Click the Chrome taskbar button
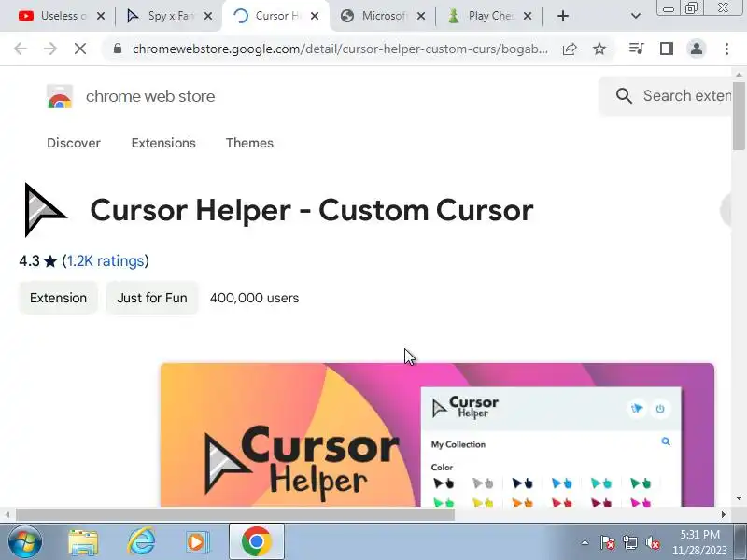 (x=256, y=541)
